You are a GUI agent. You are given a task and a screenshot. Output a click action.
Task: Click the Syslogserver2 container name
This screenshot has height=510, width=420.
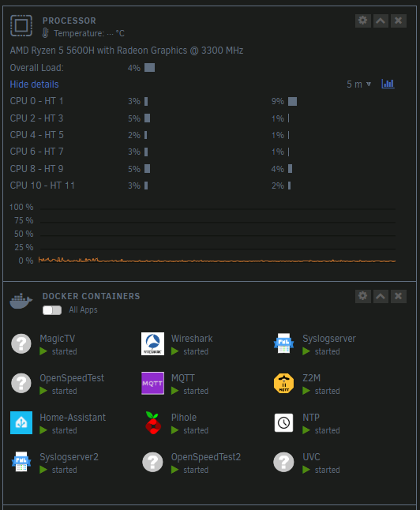[69, 457]
